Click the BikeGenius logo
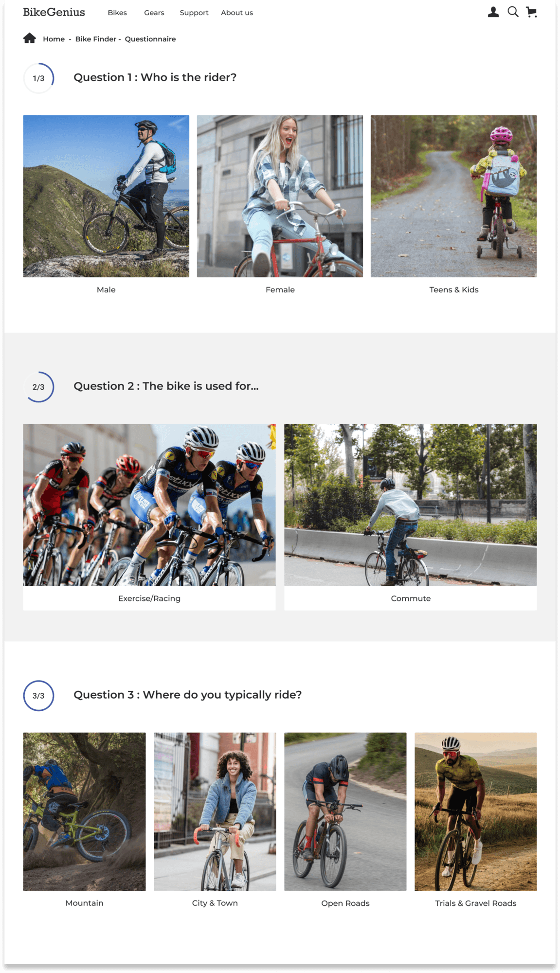Screen dimensions: 560x973 tap(54, 12)
